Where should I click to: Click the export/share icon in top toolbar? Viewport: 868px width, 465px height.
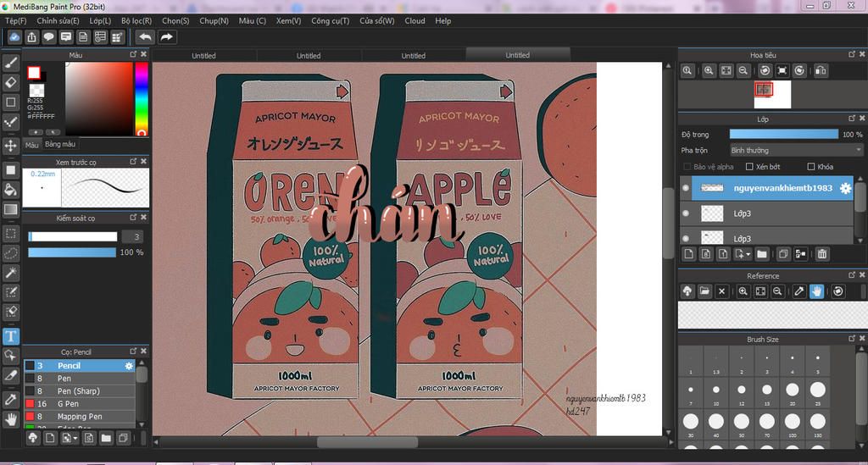tap(31, 37)
